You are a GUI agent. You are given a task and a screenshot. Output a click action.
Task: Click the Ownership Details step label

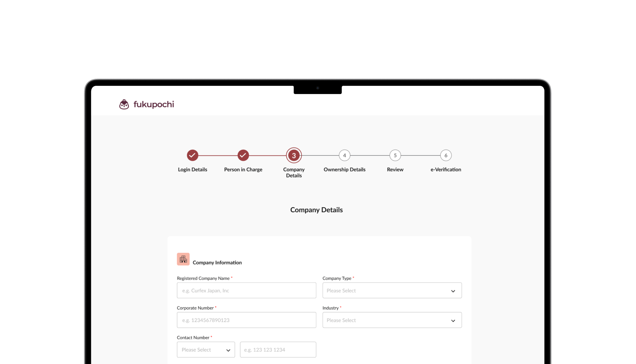(344, 170)
